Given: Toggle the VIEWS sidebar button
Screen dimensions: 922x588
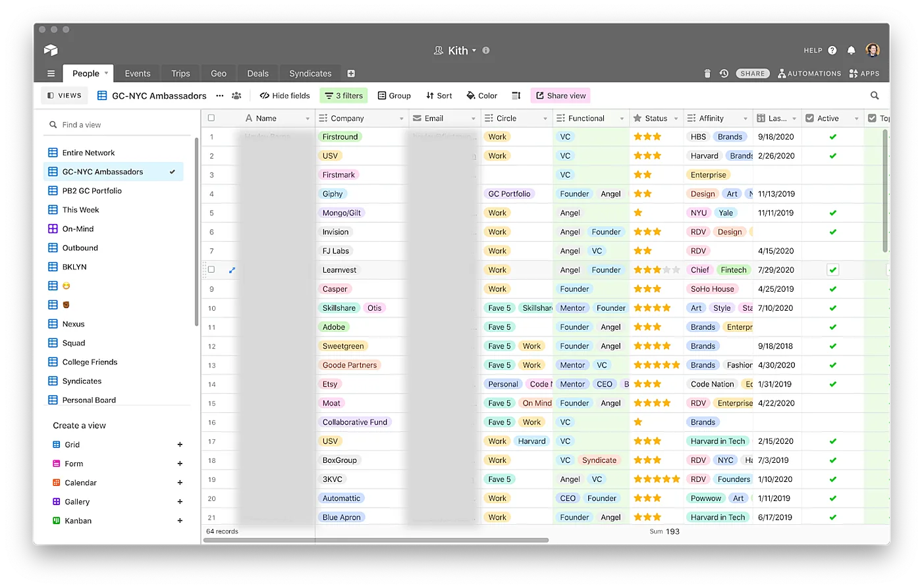Looking at the screenshot, I should tap(65, 95).
